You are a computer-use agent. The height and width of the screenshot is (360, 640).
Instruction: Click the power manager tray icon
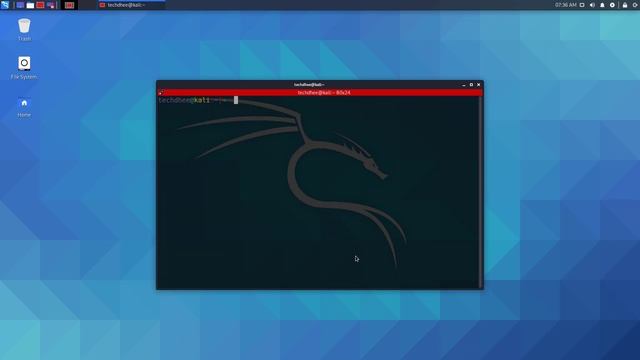[612, 5]
